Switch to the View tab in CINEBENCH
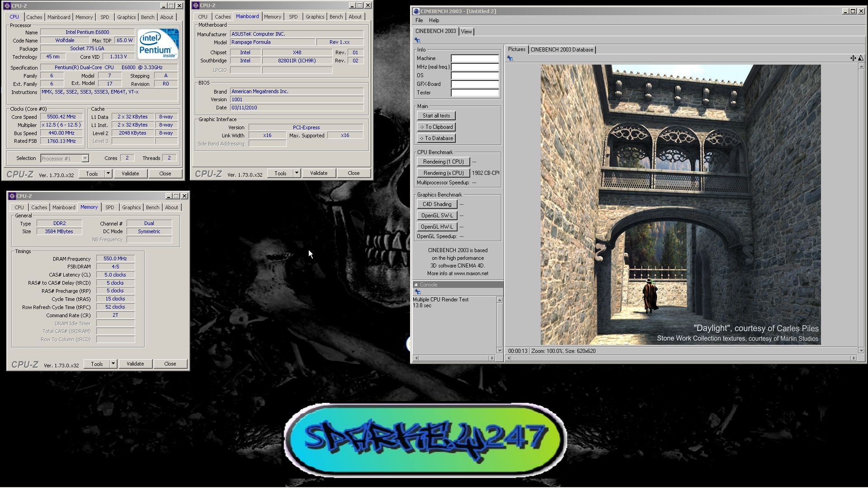The image size is (868, 488). 466,32
